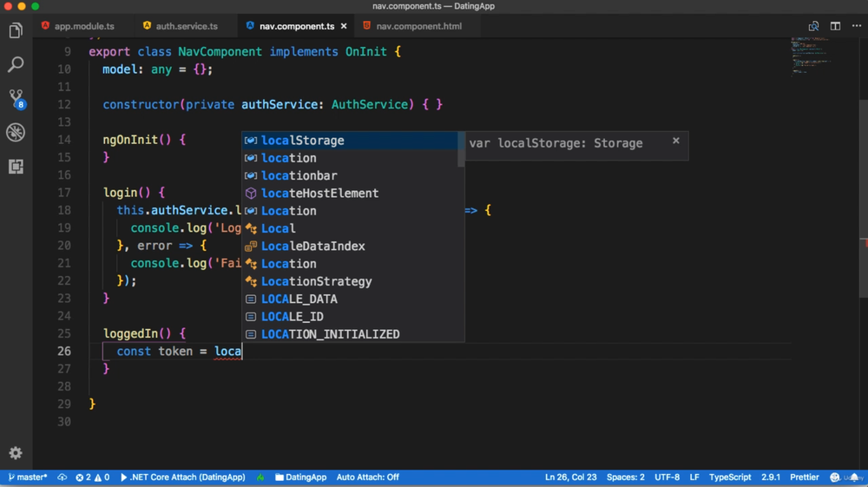
Task: Open the Search sidebar icon
Action: pos(16,64)
